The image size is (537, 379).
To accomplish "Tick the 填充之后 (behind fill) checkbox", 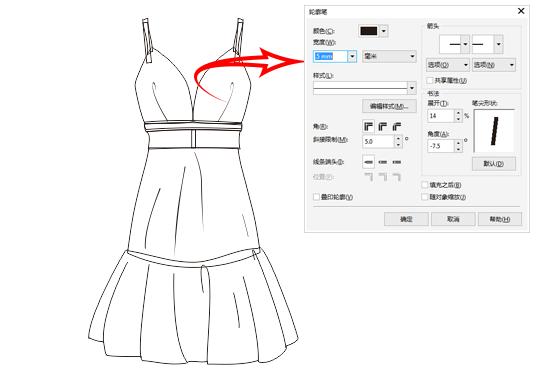I will [x=425, y=185].
